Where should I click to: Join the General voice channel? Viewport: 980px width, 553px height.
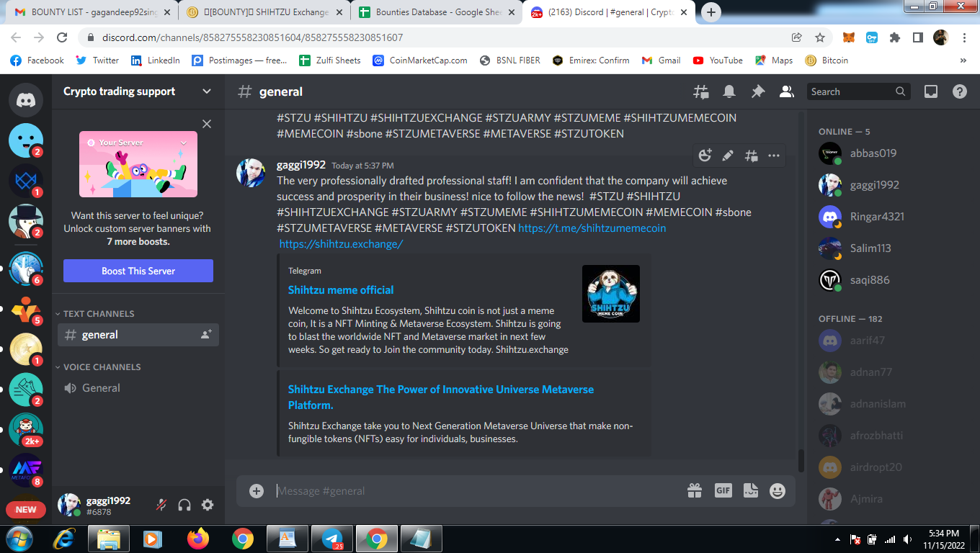138,388
